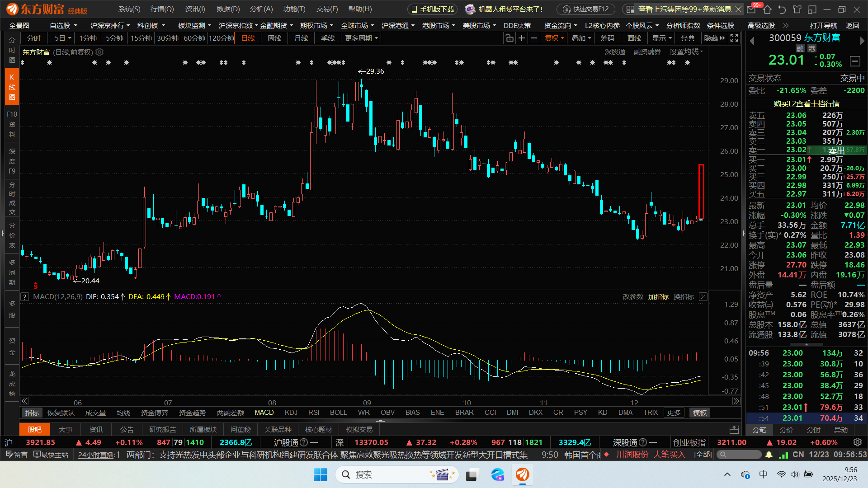Enter fullscreen chart mode icon
This screenshot has height=488, width=868.
point(735,38)
